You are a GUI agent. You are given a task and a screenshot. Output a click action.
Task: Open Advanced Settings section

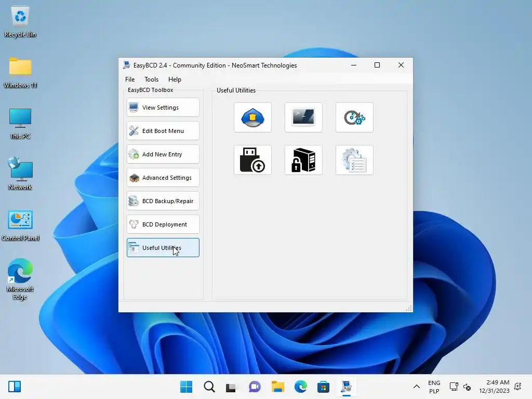(x=163, y=178)
